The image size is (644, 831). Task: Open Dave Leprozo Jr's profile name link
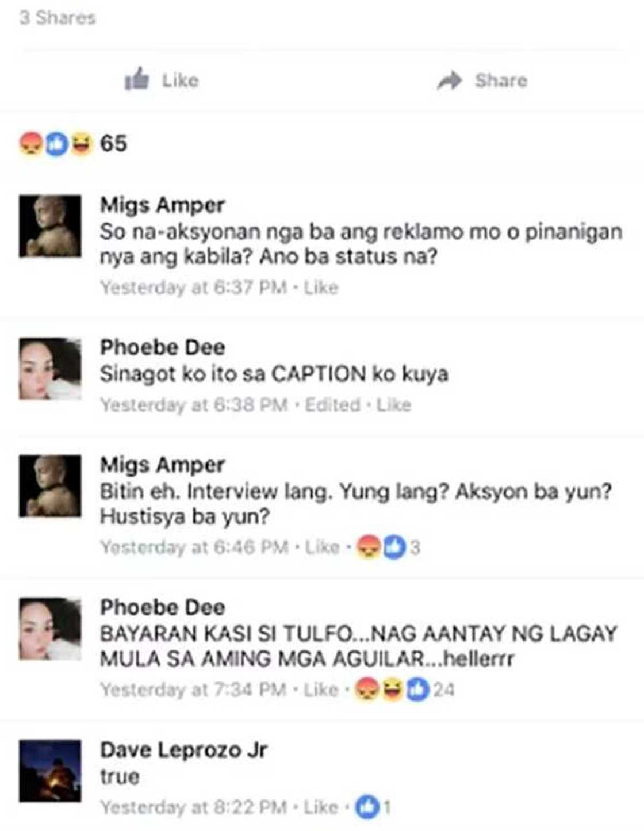pyautogui.click(x=183, y=750)
